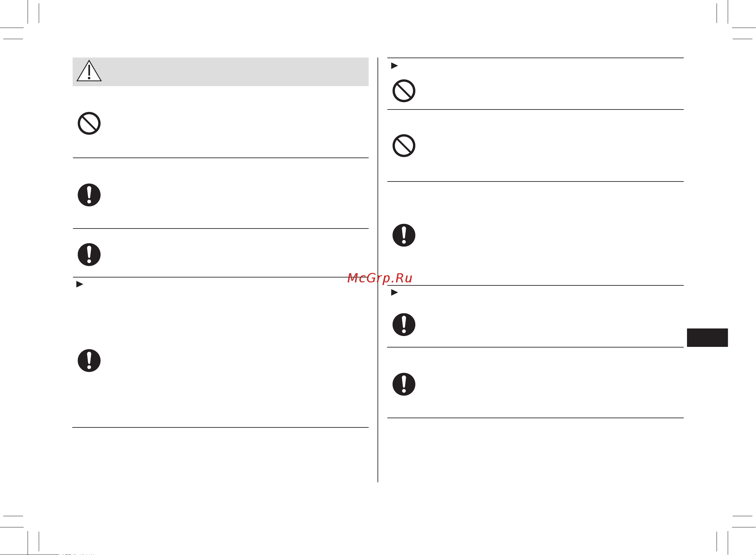This screenshot has height=555, width=756.
Task: Open the McGrp.Ru watermark link
Action: click(380, 278)
